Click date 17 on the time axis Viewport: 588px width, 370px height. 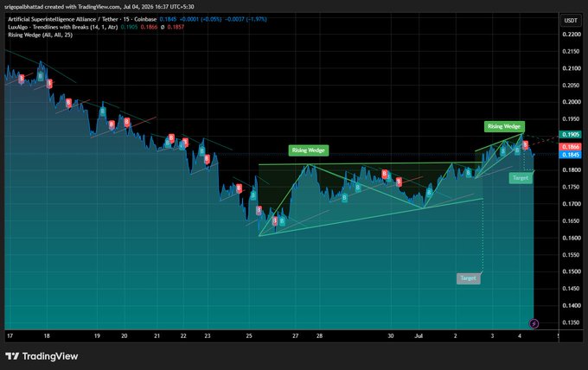[10, 336]
